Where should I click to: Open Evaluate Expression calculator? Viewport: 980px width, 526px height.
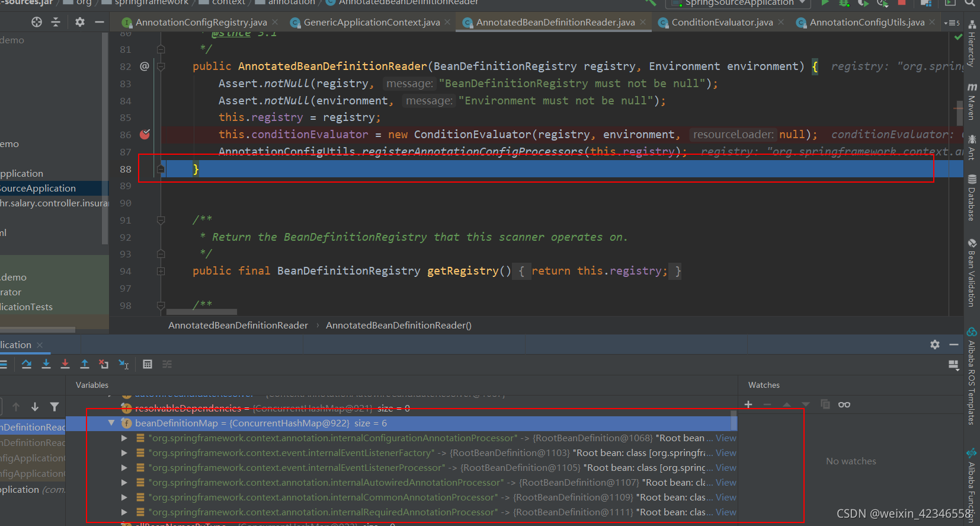tap(148, 364)
